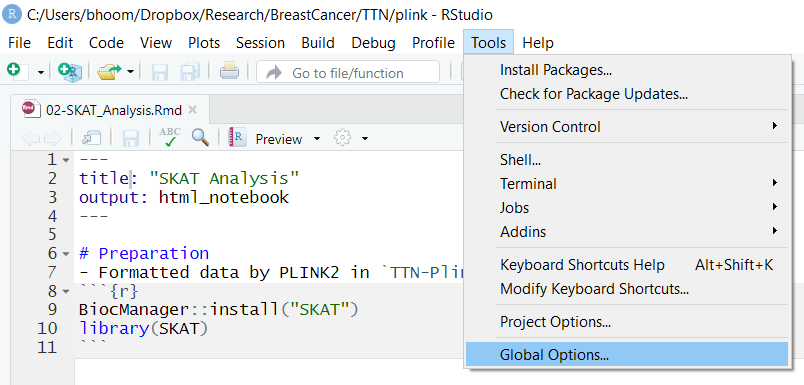Viewport: 804px width, 385px height.
Task: Open the New File dropdown arrow
Action: pyautogui.click(x=41, y=72)
